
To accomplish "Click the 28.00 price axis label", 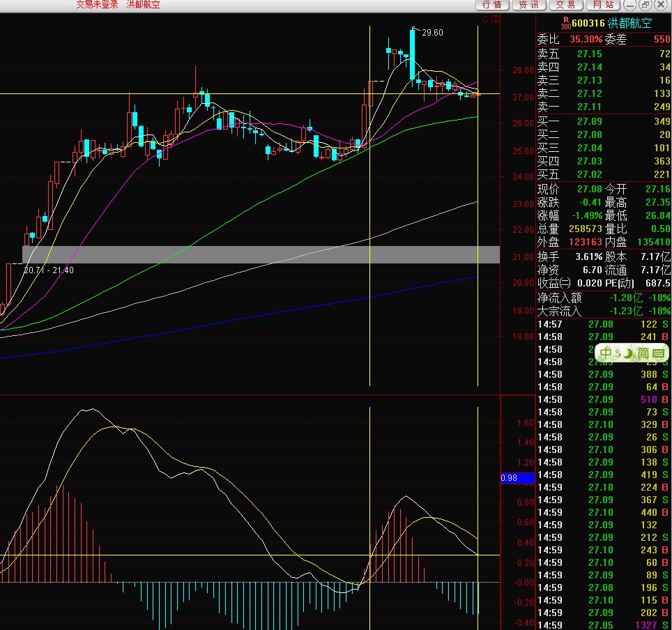I will click(x=523, y=70).
